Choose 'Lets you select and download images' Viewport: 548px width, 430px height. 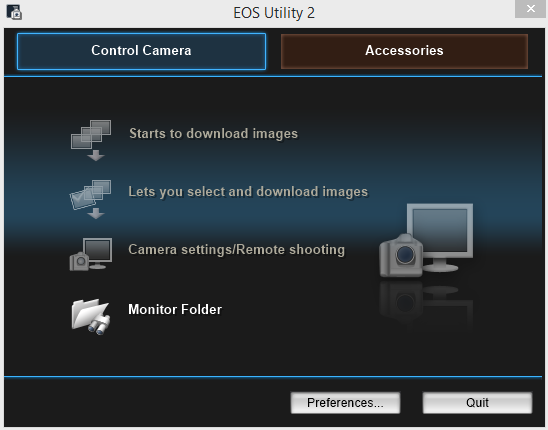click(x=248, y=192)
